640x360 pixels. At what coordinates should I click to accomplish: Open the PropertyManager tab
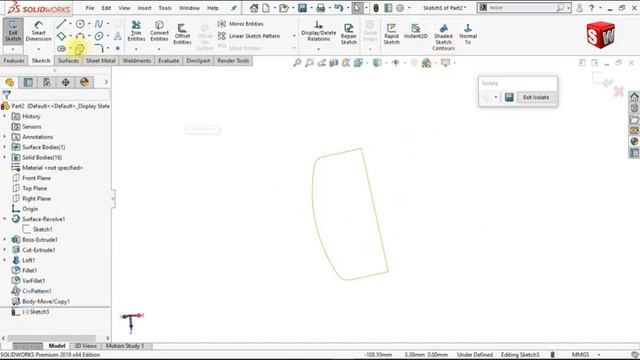(28, 82)
